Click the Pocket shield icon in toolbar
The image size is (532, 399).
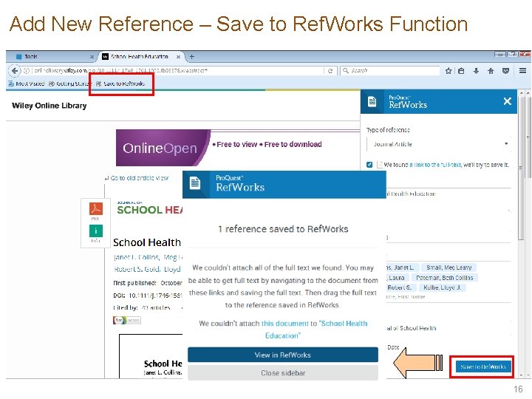(506, 71)
